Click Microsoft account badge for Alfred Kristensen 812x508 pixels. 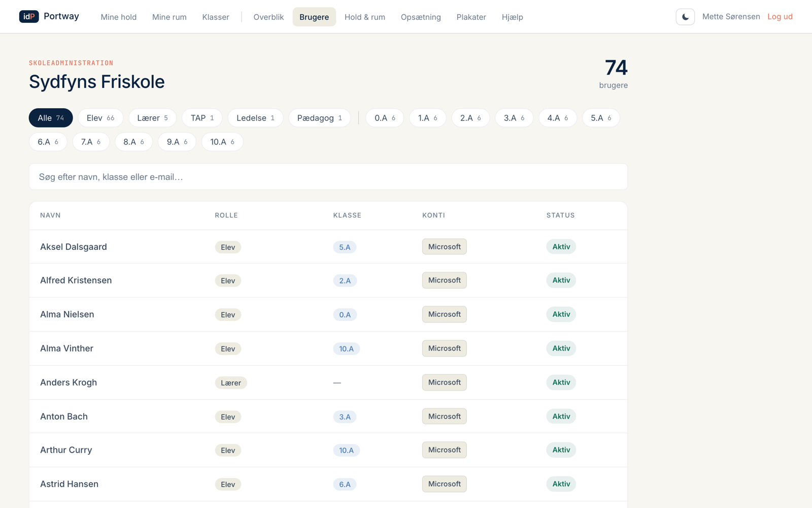[x=444, y=280]
